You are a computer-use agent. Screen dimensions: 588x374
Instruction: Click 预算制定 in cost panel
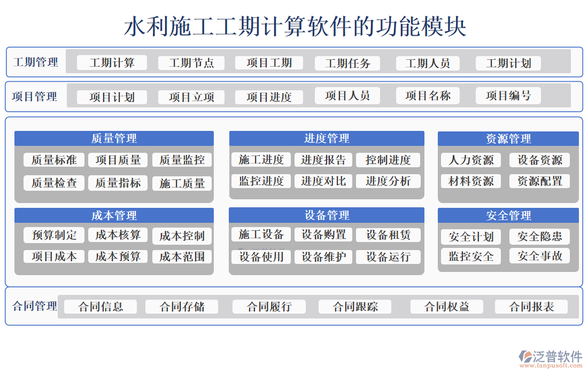53,236
